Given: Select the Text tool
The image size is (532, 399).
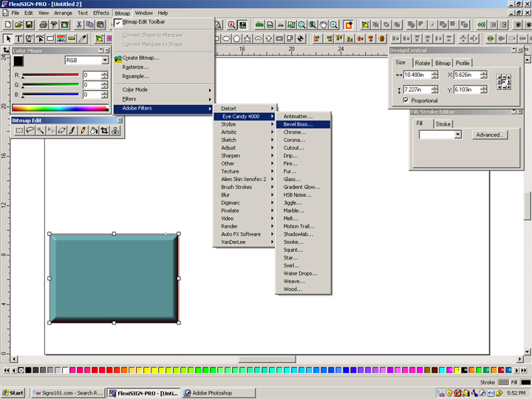Looking at the screenshot, I should tap(18, 38).
